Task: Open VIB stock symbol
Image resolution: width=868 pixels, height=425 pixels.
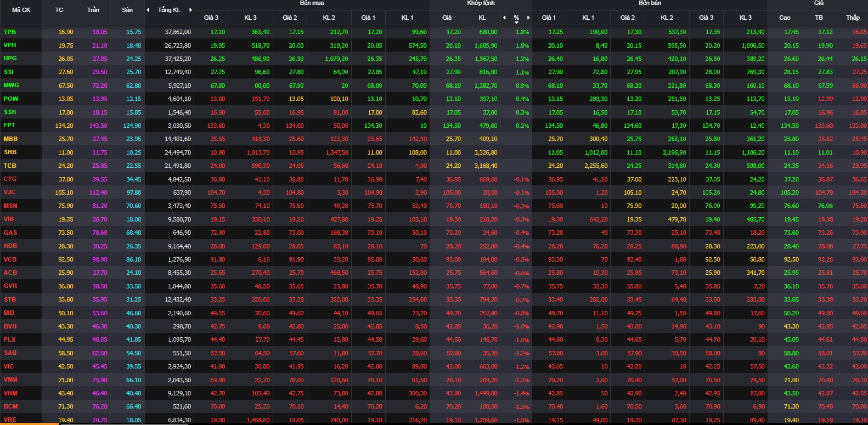Action: [x=9, y=219]
